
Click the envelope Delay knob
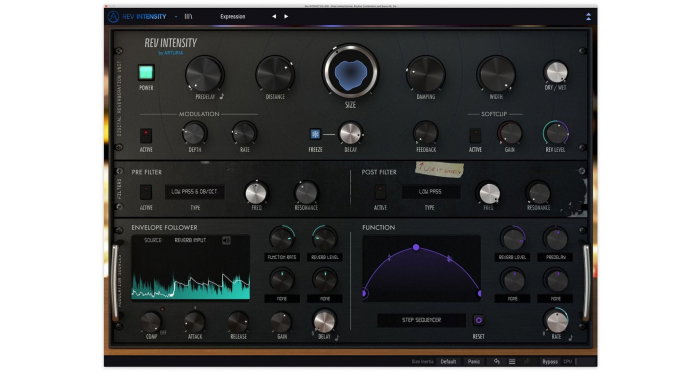click(x=325, y=322)
